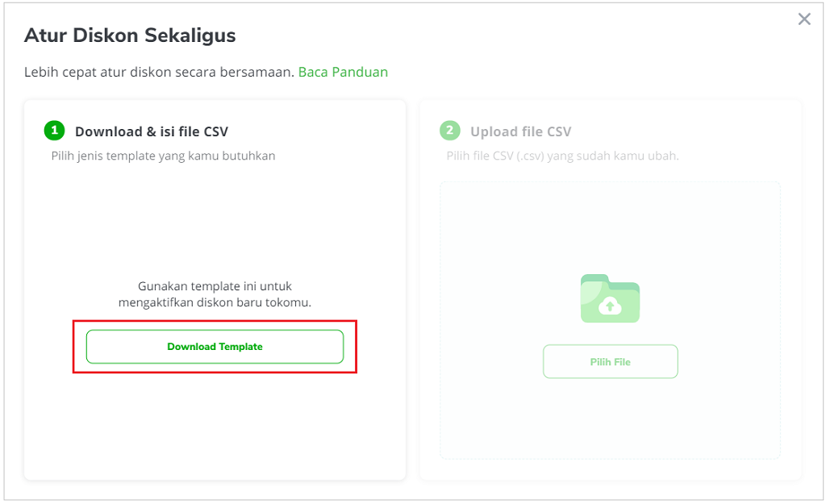Click the Download & isi file CSV heading
This screenshot has width=826, height=504.
pos(152,131)
